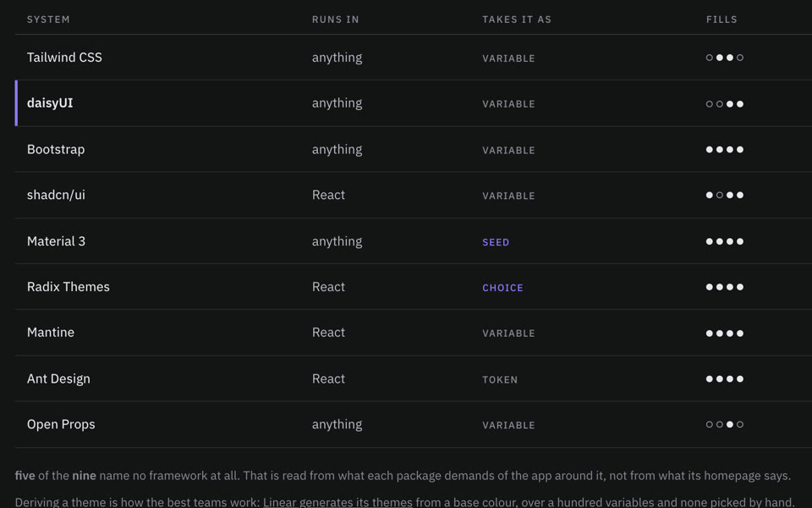Click the TOKEN label in Ant Design row
812x508 pixels.
point(500,379)
